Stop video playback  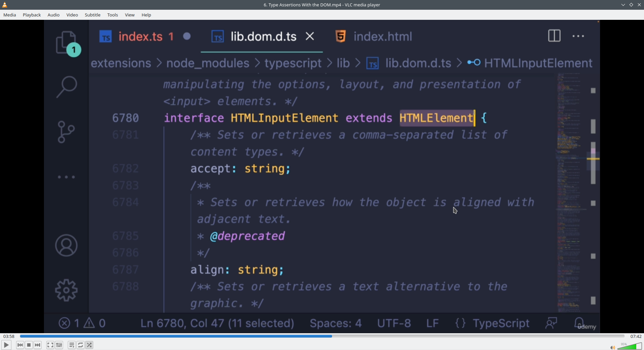29,345
